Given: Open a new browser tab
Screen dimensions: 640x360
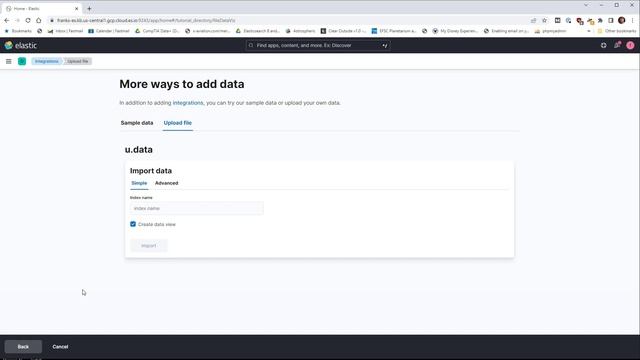Looking at the screenshot, I should [89, 9].
